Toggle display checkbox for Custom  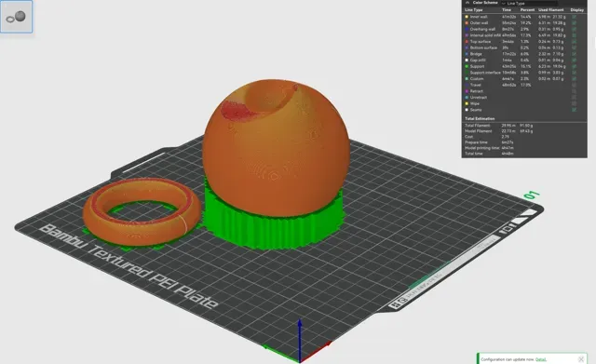click(574, 78)
